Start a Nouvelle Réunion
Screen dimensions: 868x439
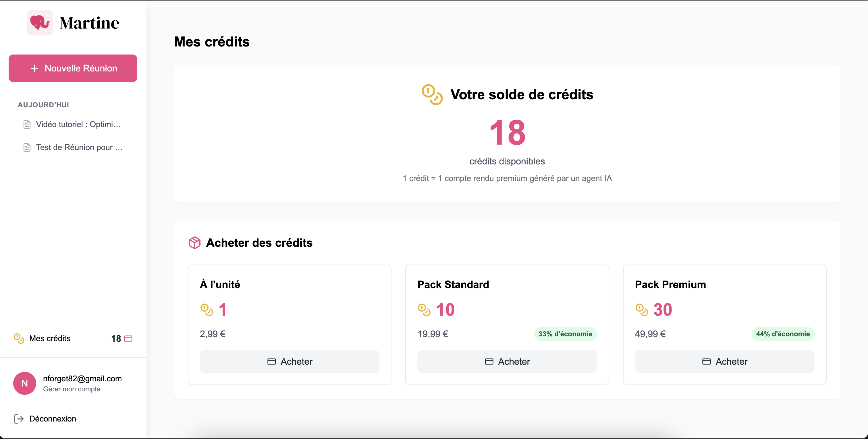tap(73, 68)
